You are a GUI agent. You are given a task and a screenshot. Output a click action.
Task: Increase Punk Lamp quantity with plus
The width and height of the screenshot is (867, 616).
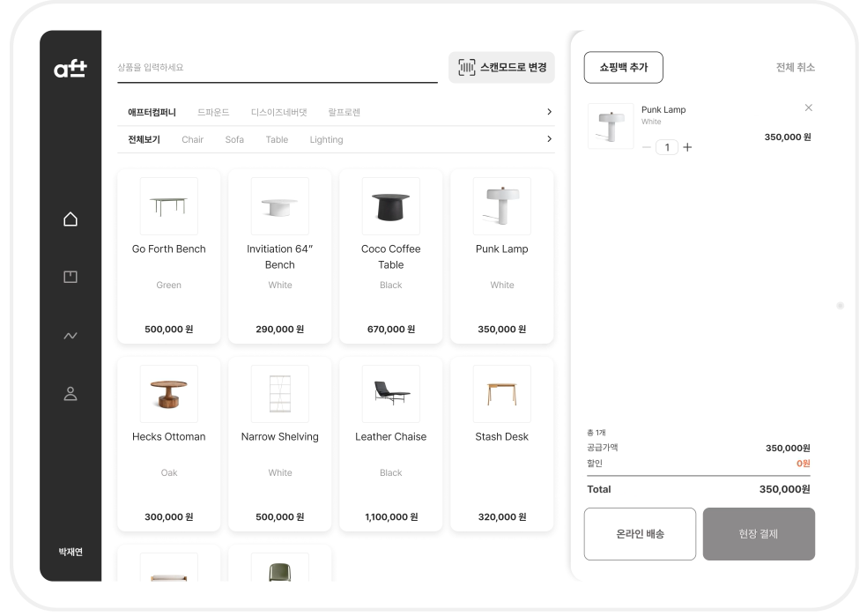click(x=687, y=147)
